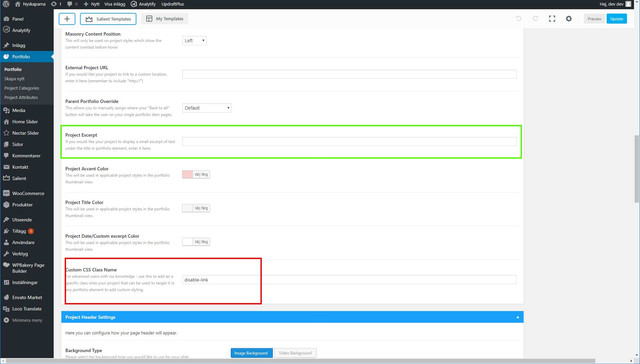Select Image Background type
The height and width of the screenshot is (364, 640).
pos(251,353)
